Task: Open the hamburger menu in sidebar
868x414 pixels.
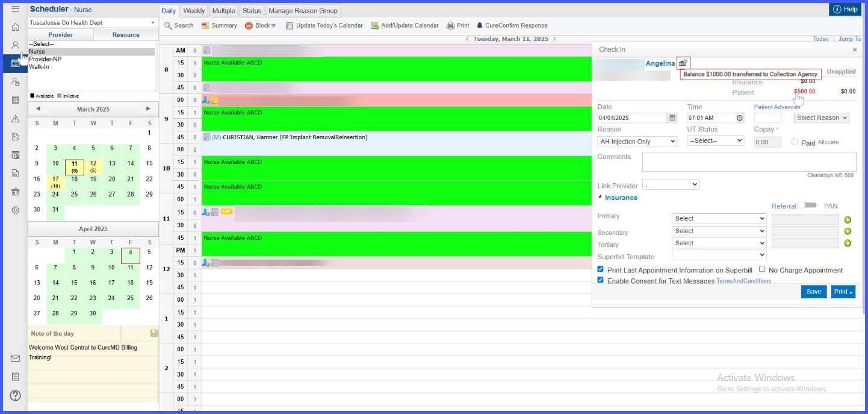Action: click(x=16, y=9)
